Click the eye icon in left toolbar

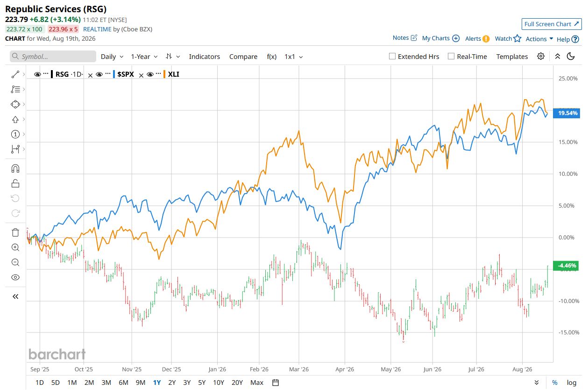click(x=15, y=277)
